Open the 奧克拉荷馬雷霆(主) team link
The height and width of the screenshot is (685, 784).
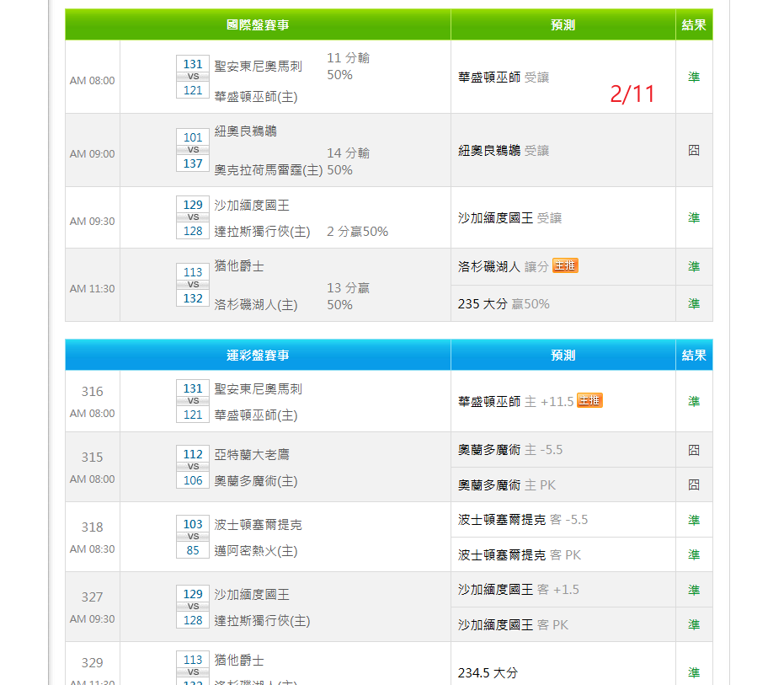point(269,170)
